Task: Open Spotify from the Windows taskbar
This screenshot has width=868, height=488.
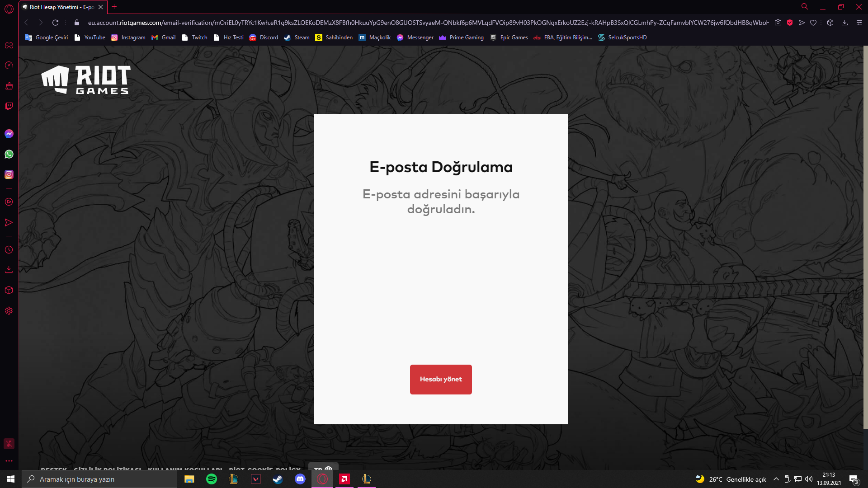Action: tap(211, 479)
